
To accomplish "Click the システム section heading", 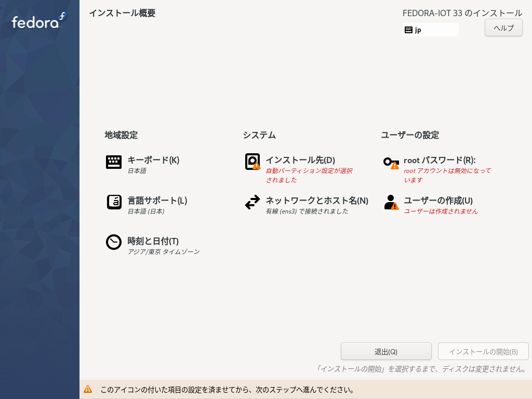I will pos(259,135).
